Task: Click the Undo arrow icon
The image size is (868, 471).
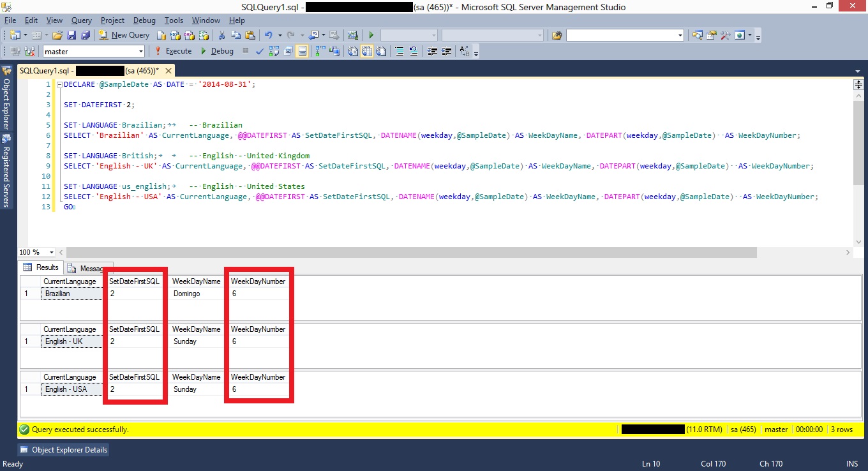Action: coord(269,35)
